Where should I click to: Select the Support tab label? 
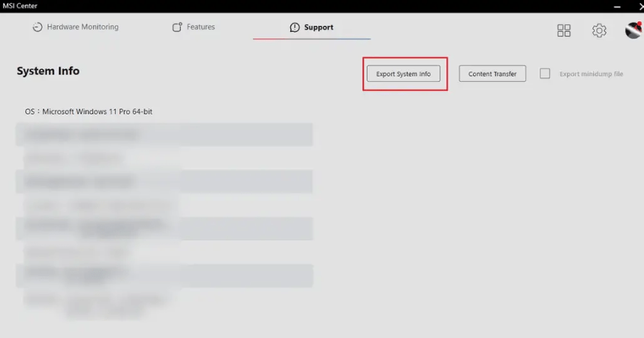[x=318, y=28]
